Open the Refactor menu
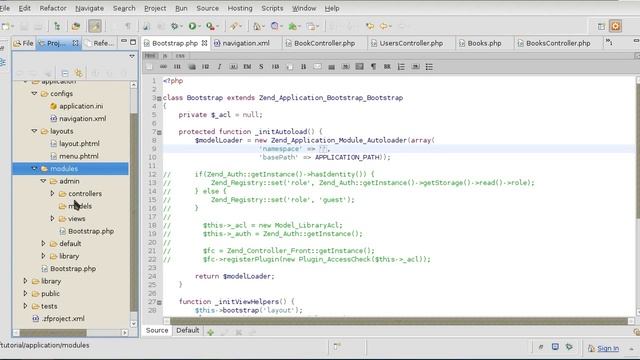640x360 pixels. click(x=53, y=8)
